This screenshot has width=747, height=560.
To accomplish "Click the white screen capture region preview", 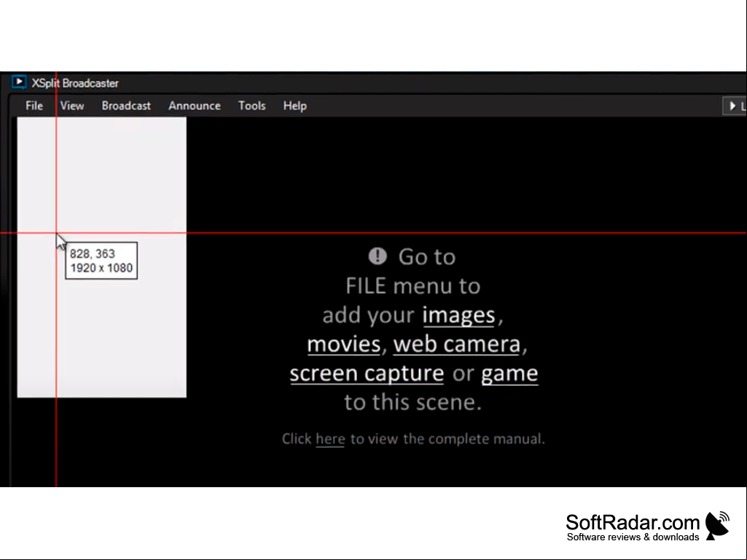I will point(102,257).
